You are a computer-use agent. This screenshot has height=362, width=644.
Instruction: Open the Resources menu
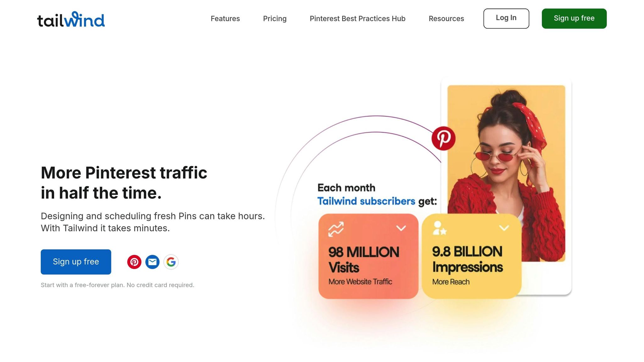pyautogui.click(x=446, y=19)
